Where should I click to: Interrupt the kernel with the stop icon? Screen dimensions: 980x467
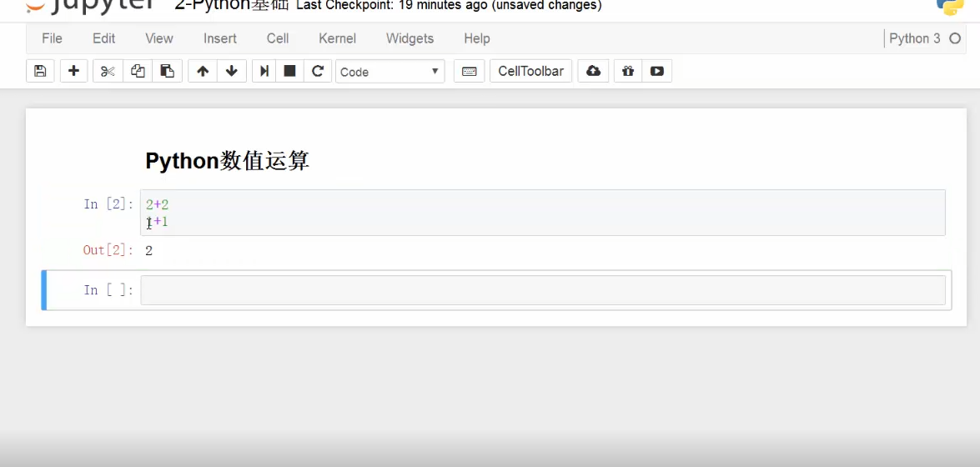coord(290,72)
